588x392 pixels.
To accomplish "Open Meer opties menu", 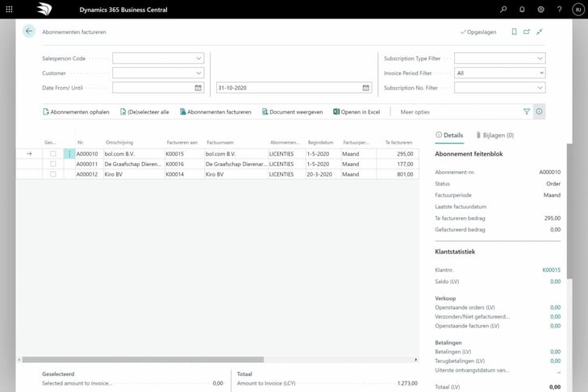I will coord(415,112).
